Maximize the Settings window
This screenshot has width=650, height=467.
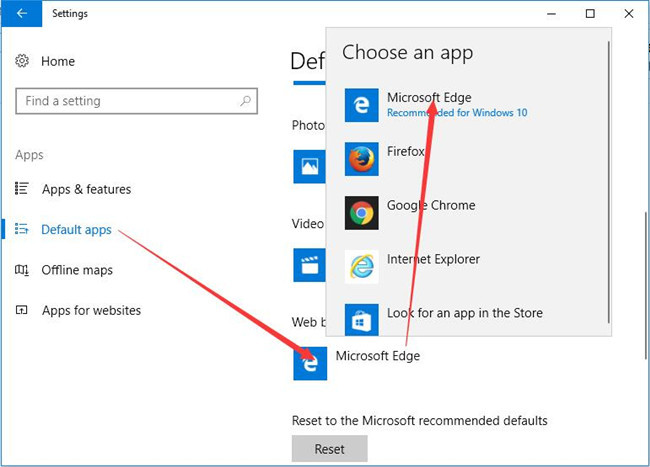pyautogui.click(x=590, y=14)
